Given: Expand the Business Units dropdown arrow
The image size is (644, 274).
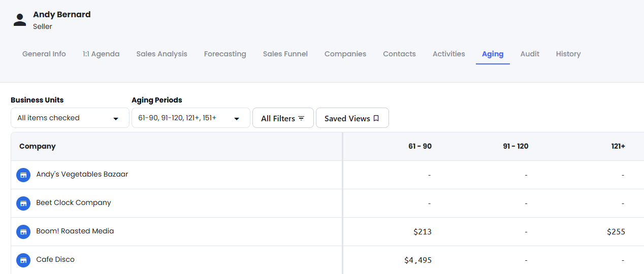Looking at the screenshot, I should [116, 119].
